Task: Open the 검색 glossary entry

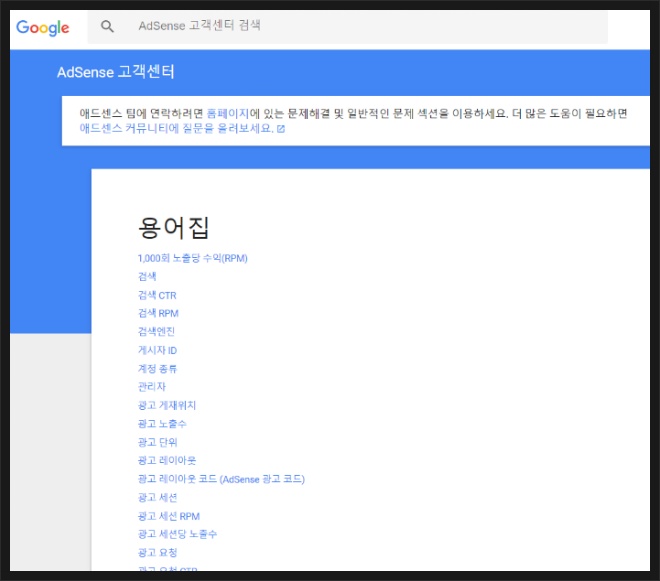Action: coord(147,277)
